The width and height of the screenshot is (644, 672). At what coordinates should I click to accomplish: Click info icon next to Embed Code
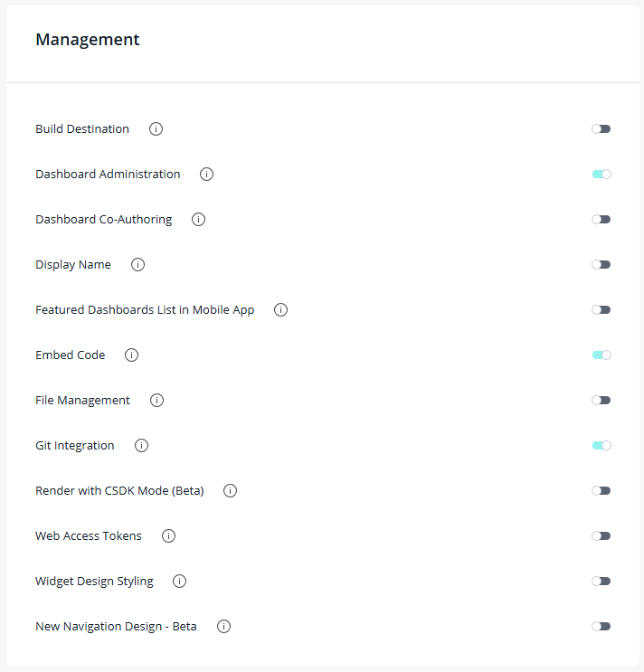click(131, 355)
